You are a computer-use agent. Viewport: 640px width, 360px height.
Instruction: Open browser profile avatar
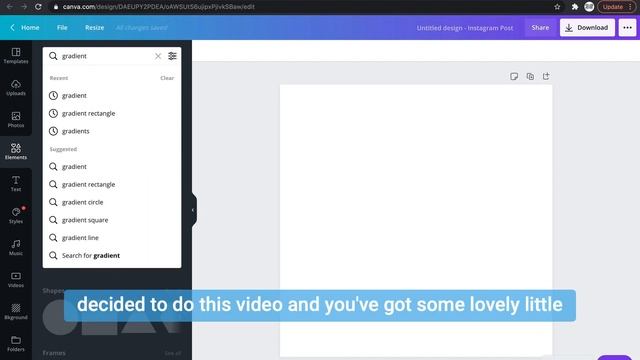click(x=589, y=7)
